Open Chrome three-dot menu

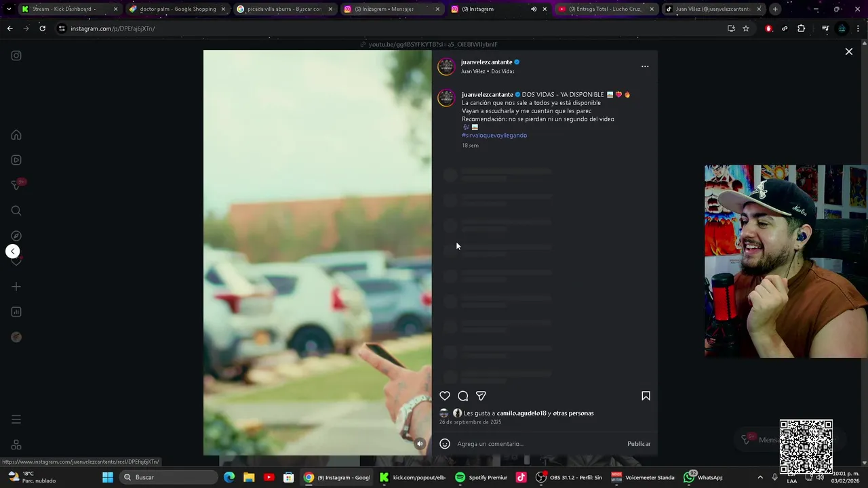[859, 28]
